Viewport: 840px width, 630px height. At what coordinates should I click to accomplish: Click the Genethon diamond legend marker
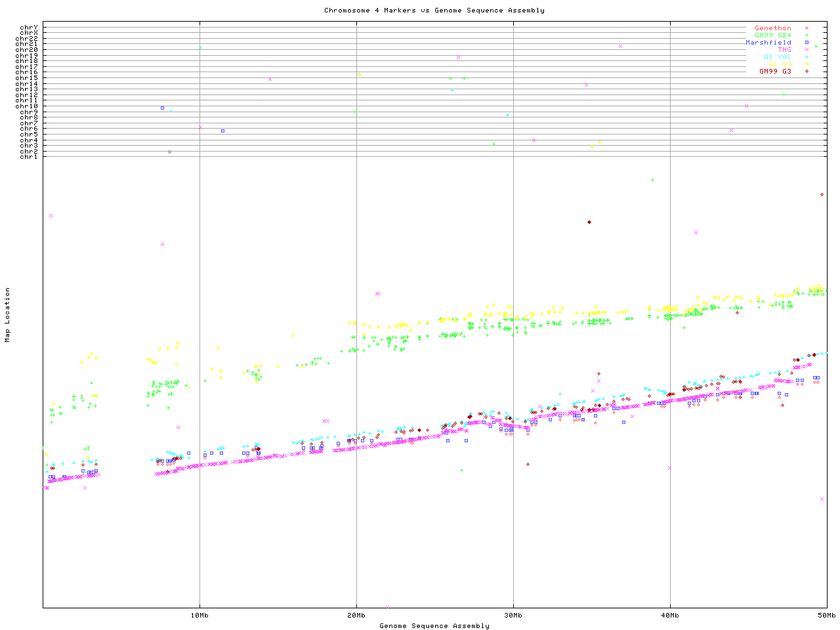(807, 28)
